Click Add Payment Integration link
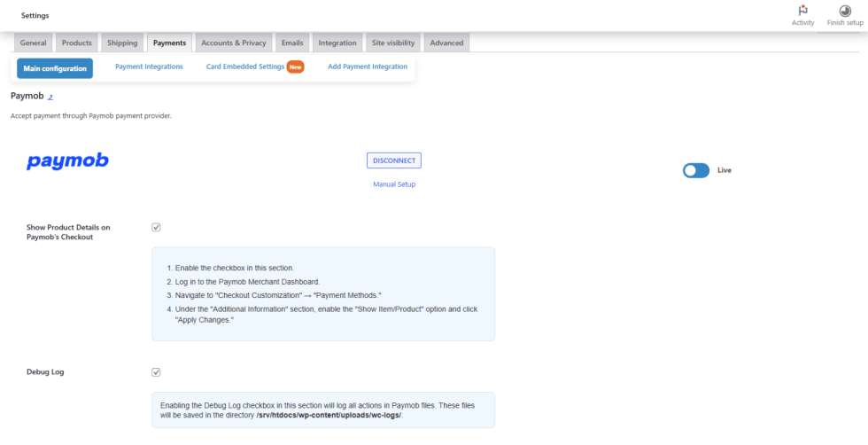This screenshot has height=445, width=868. (x=368, y=66)
